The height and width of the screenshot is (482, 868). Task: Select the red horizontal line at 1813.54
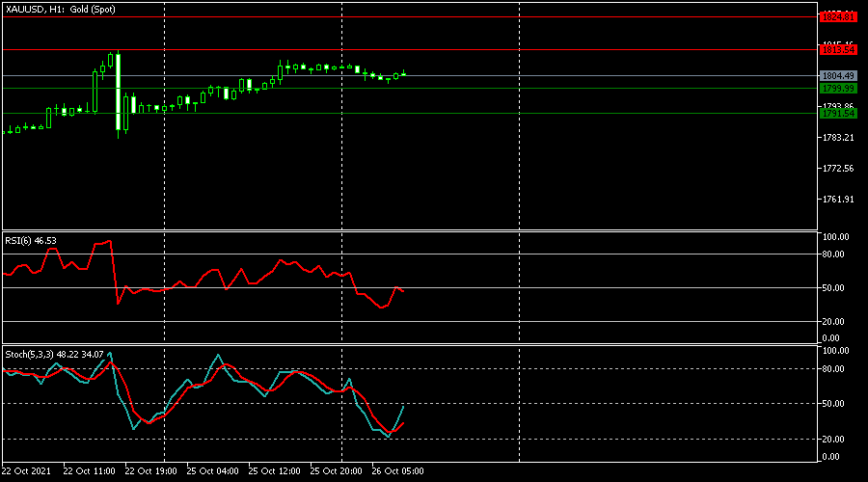point(410,50)
